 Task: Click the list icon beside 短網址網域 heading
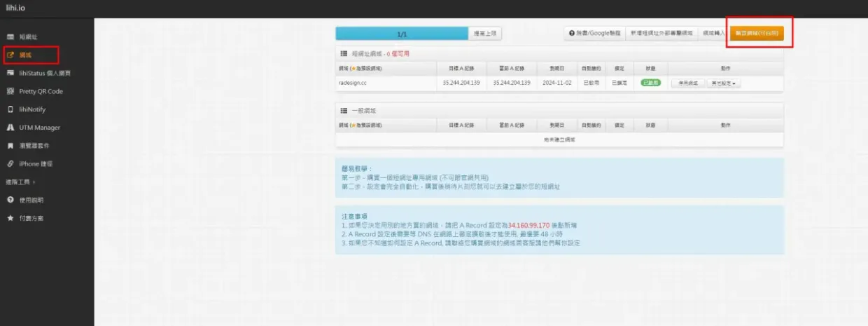(x=344, y=53)
